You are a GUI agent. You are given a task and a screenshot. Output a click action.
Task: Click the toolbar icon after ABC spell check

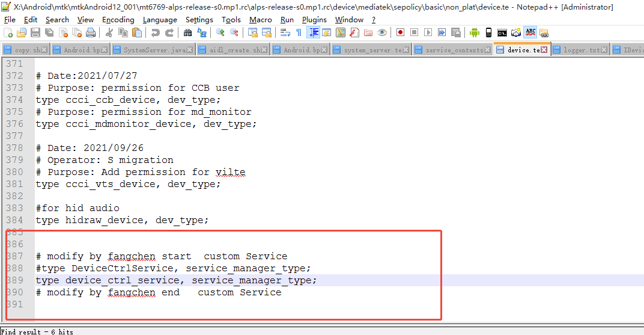(544, 33)
